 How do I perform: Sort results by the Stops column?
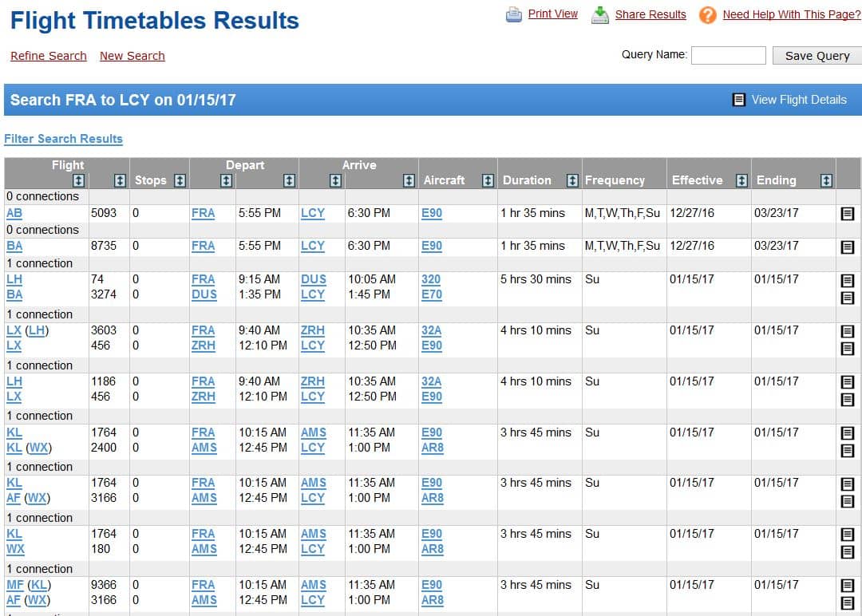pos(180,181)
